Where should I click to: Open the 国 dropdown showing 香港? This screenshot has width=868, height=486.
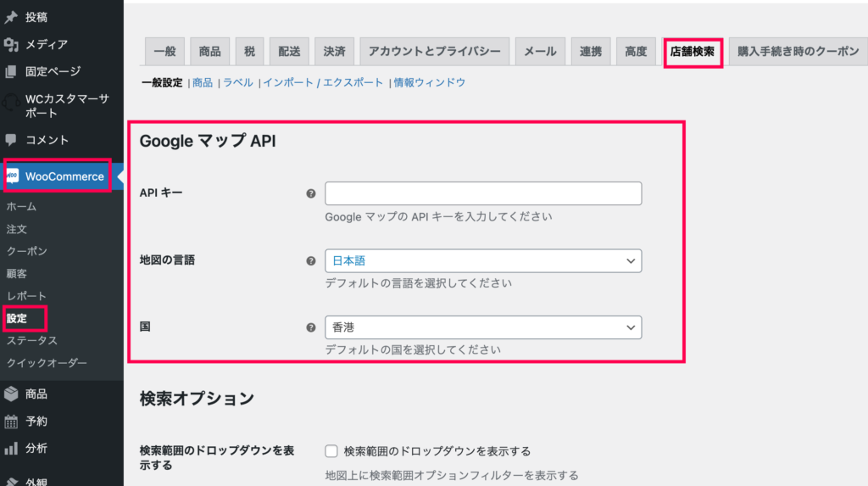(483, 327)
